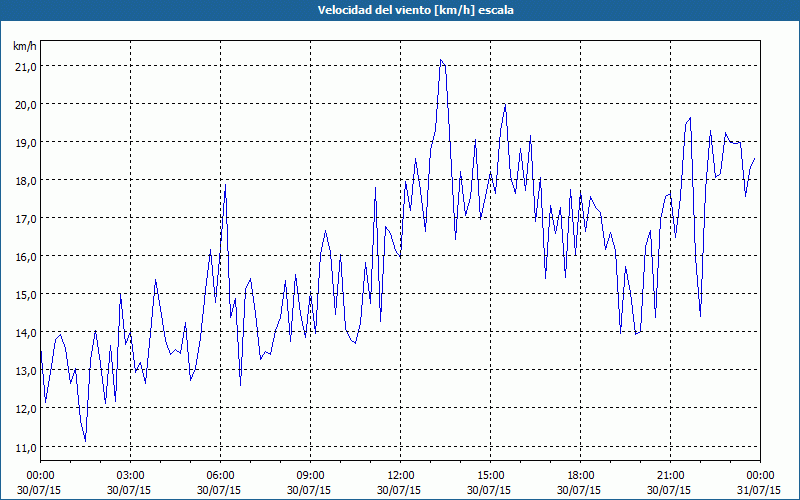Click the '12,0' y-axis value
This screenshot has width=800, height=500.
pos(26,410)
